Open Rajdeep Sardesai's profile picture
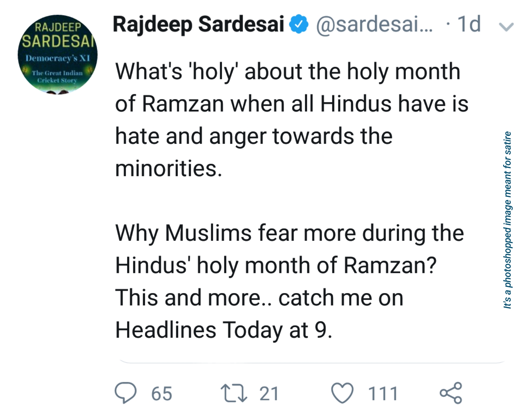 pyautogui.click(x=58, y=54)
